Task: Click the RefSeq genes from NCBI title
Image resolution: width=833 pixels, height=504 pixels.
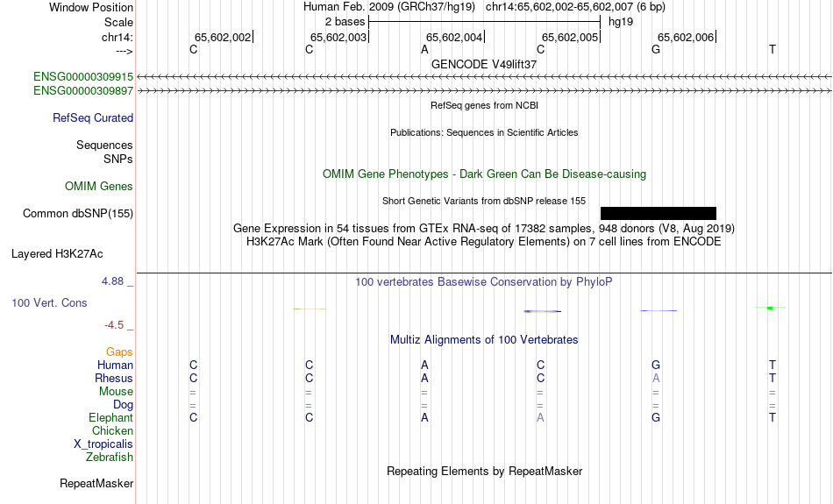Action: [485, 105]
